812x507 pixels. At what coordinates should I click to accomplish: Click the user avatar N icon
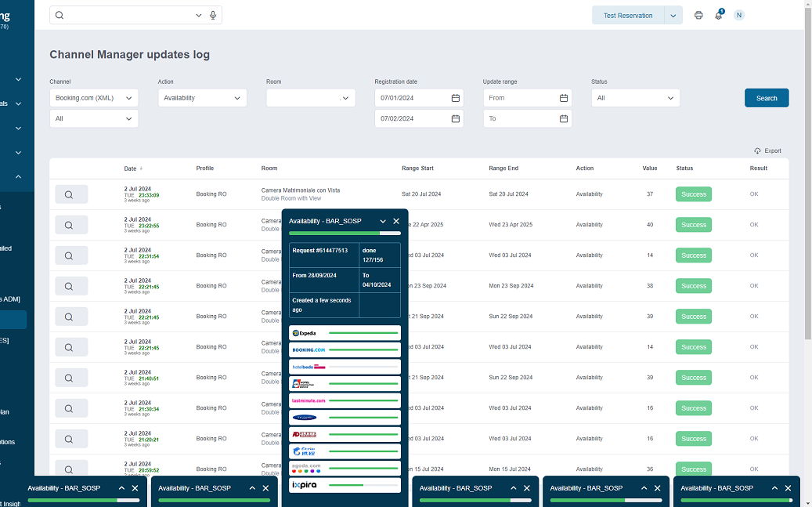(x=738, y=15)
